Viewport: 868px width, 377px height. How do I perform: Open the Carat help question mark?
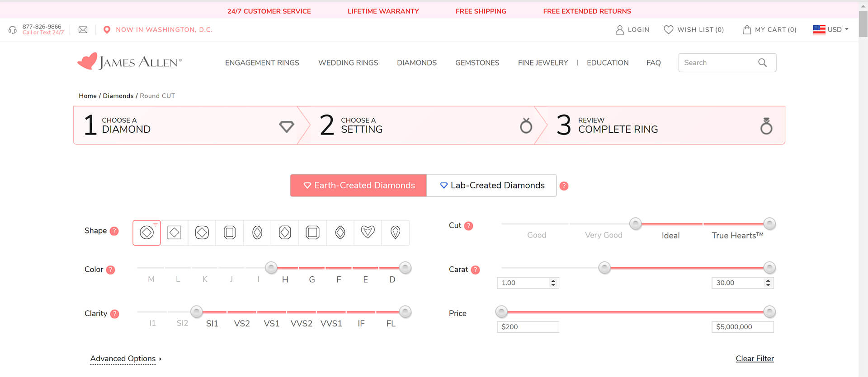tap(475, 270)
